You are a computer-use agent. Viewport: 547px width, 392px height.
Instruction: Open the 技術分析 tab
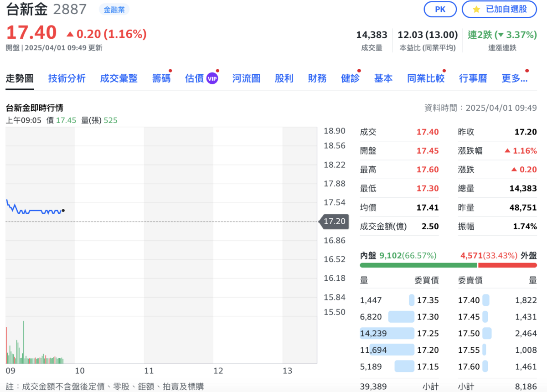coord(67,78)
